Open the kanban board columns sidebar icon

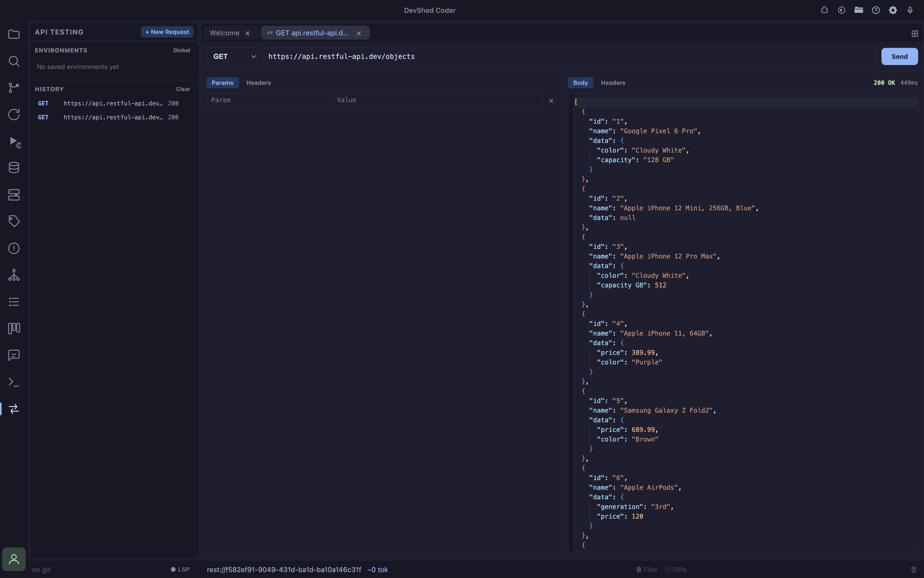(14, 328)
